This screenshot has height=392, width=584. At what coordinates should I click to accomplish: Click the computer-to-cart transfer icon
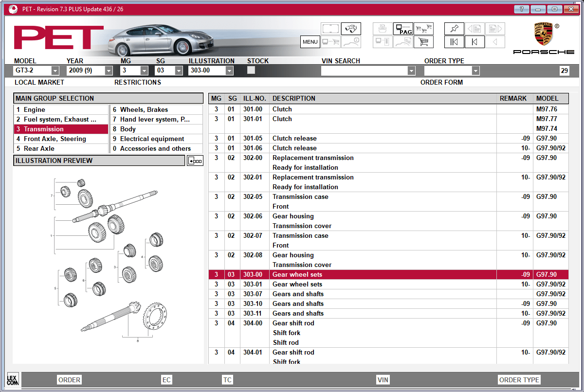pos(330,42)
